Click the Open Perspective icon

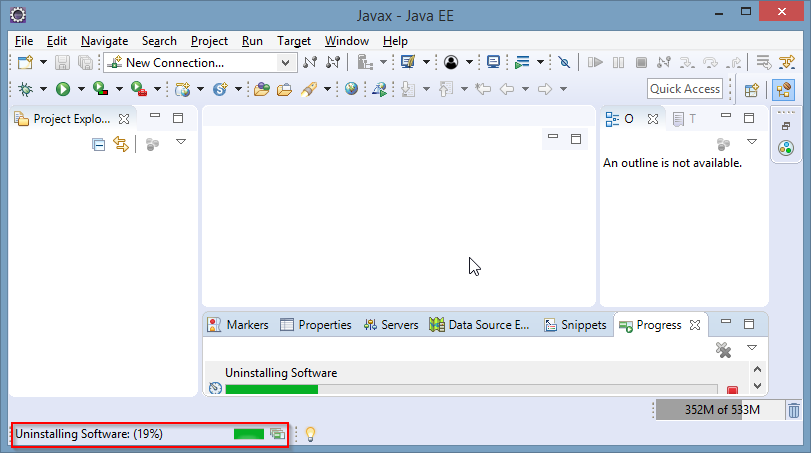pos(751,89)
